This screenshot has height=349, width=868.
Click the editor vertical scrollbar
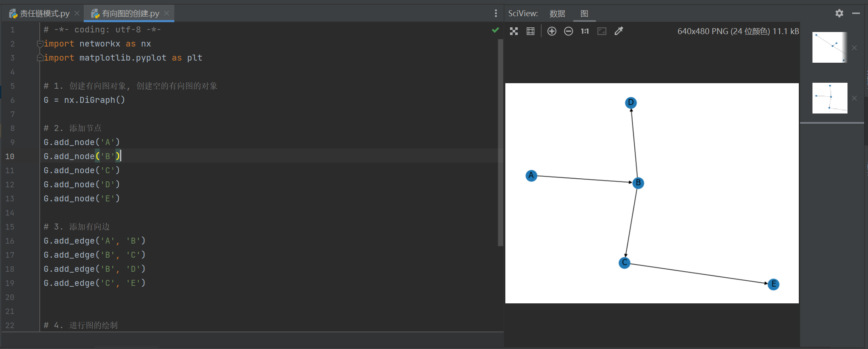(501, 143)
